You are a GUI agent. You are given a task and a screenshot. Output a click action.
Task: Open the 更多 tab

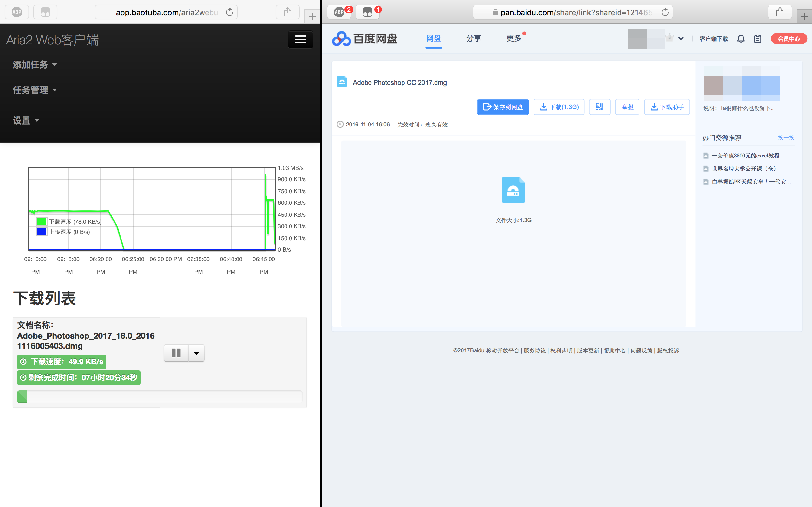[x=514, y=39]
